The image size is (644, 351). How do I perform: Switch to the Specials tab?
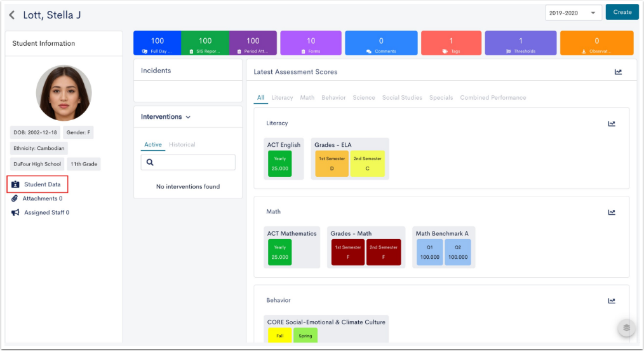pyautogui.click(x=441, y=98)
